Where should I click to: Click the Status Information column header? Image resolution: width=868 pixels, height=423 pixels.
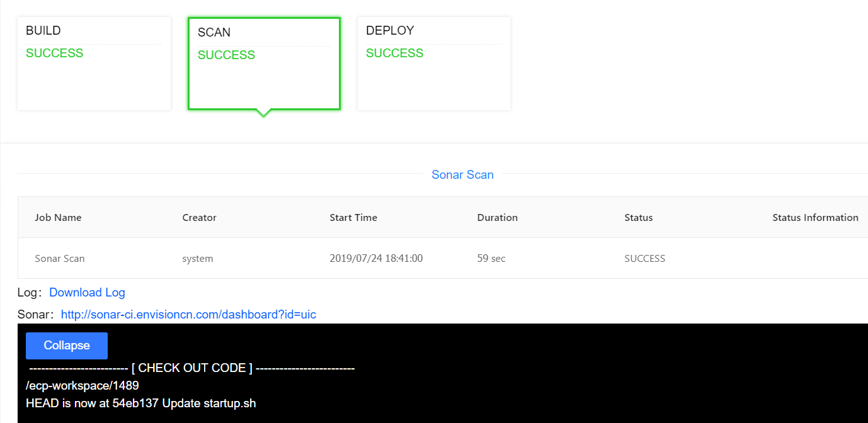(x=815, y=218)
